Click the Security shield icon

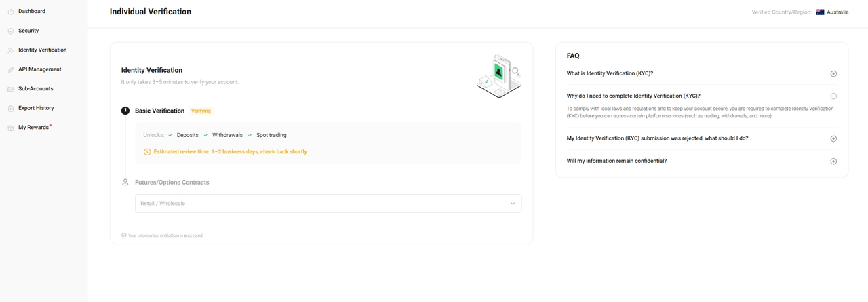tap(11, 31)
